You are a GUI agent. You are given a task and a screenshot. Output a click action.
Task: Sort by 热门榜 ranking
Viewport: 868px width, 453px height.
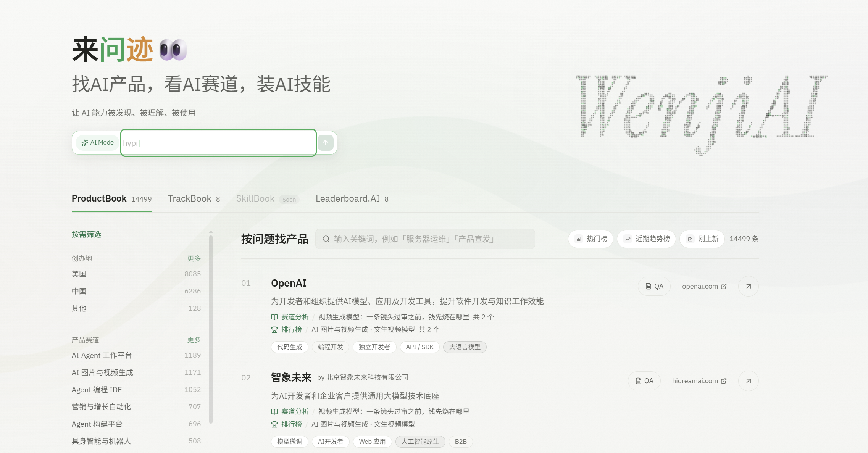(591, 239)
